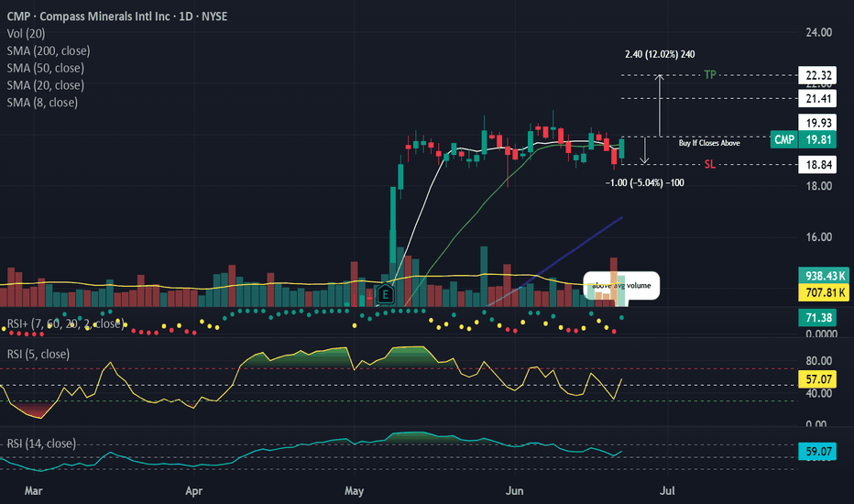Click the May date on time axis
The height and width of the screenshot is (504, 854).
354,491
